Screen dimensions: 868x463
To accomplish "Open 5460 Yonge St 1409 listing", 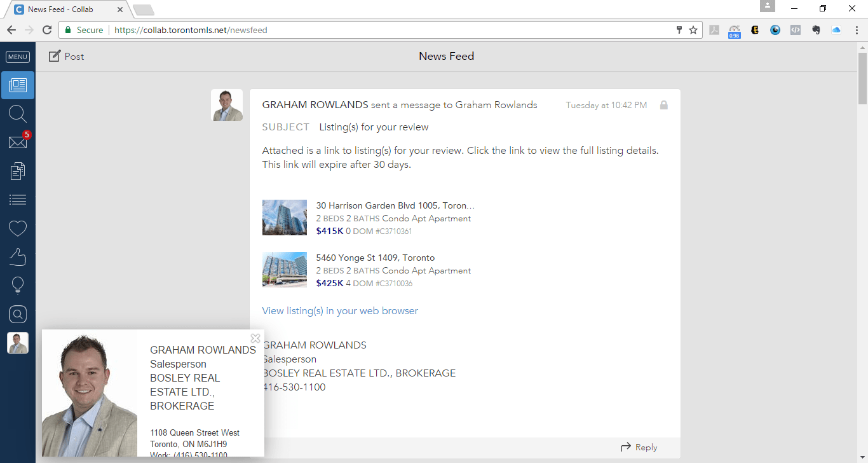I will 375,258.
